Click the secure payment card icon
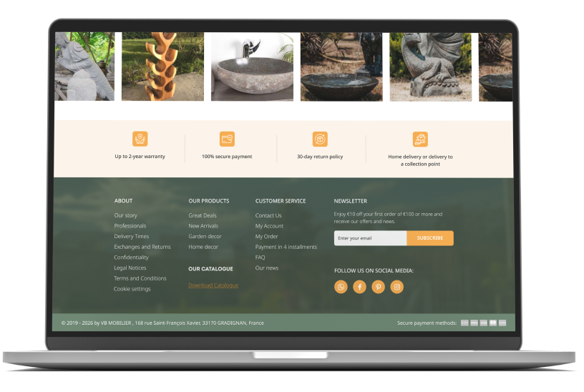584x392 pixels. pyautogui.click(x=227, y=139)
